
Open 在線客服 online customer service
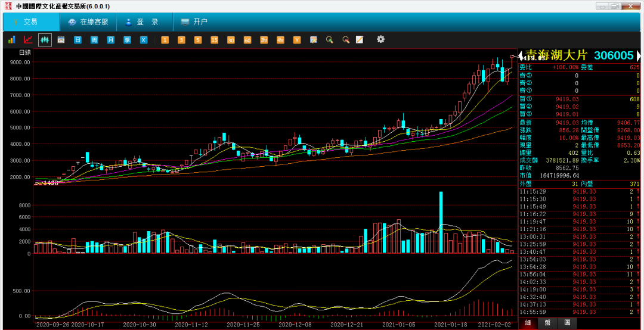88,22
